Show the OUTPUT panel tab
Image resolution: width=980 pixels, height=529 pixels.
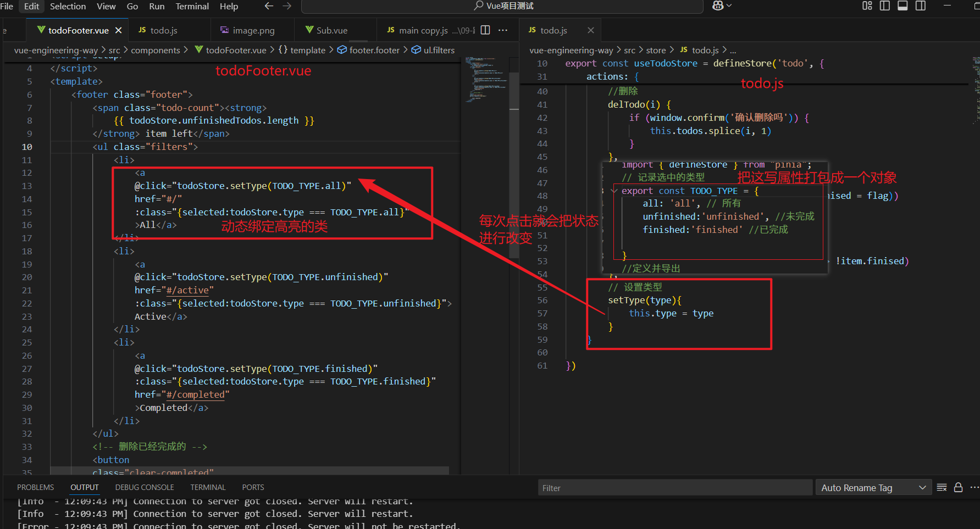[x=85, y=487]
